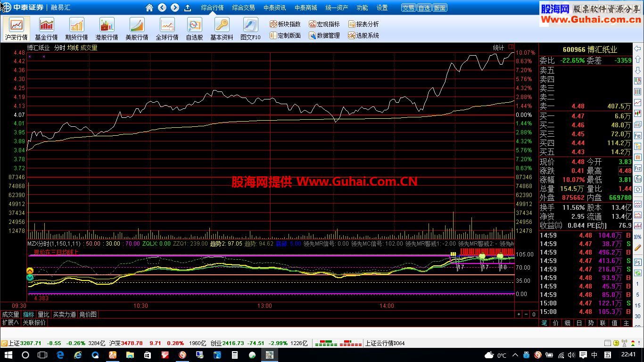Select 价 tab in quote panel
Screen dimensions: 644x362
pyautogui.click(x=556, y=323)
